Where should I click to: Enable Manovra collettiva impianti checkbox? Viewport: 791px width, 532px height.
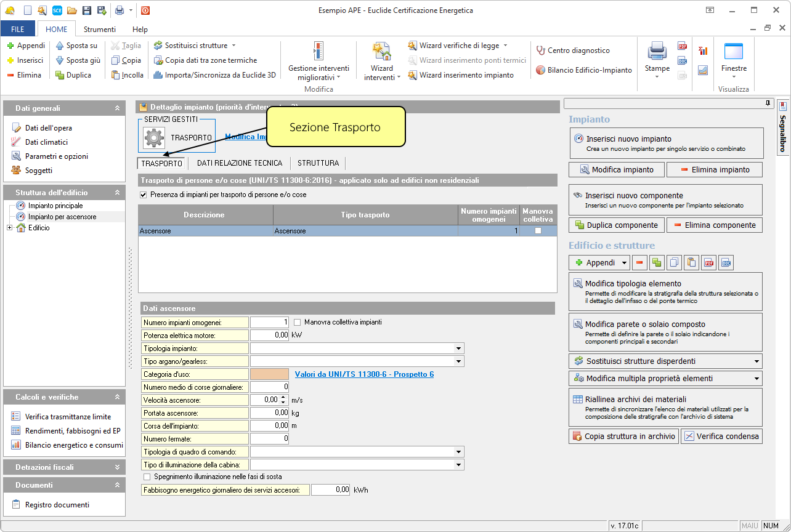298,322
